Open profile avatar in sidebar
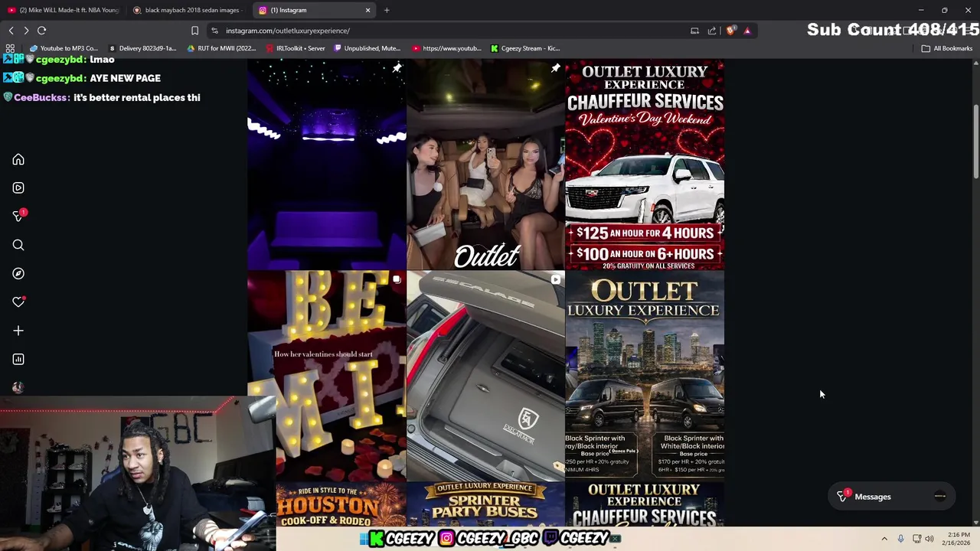Viewport: 980px width, 551px height. [18, 387]
